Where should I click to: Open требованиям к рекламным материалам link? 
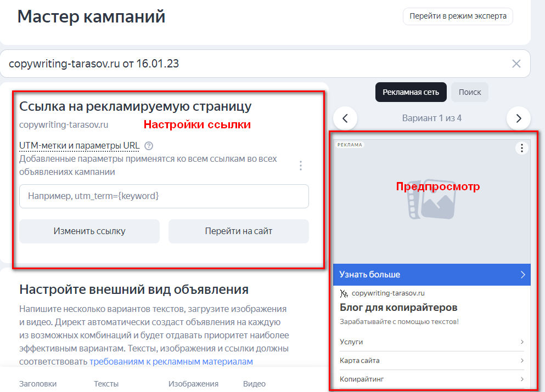pos(171,362)
